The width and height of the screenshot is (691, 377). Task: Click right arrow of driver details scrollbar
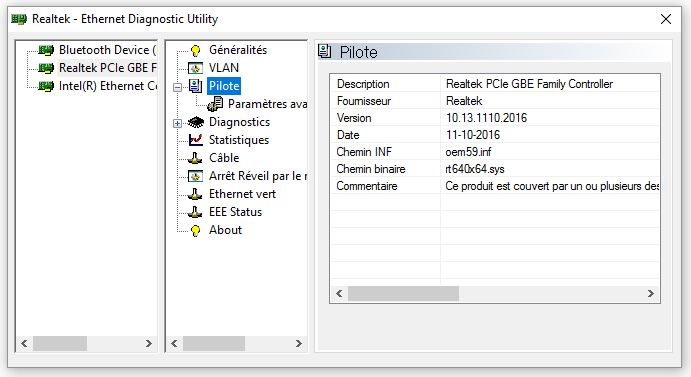(650, 294)
